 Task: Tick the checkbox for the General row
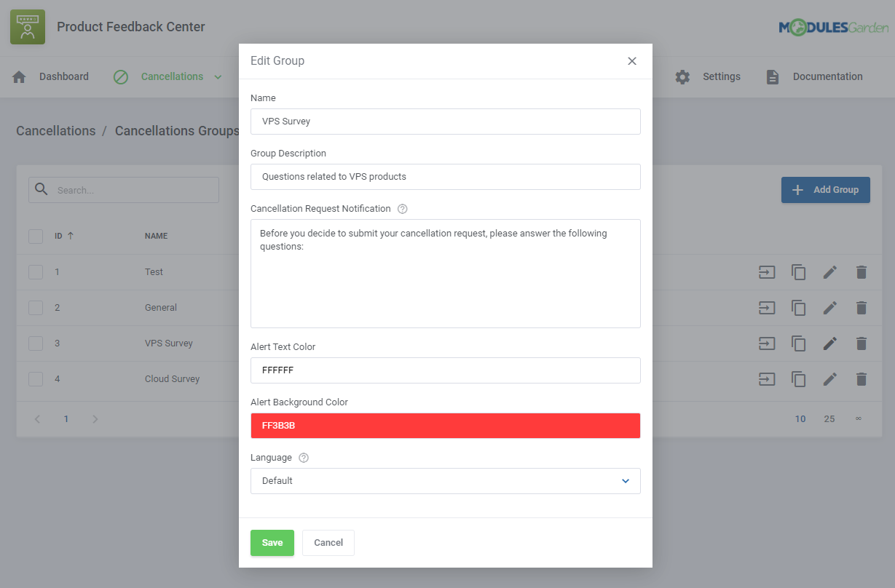(35, 307)
